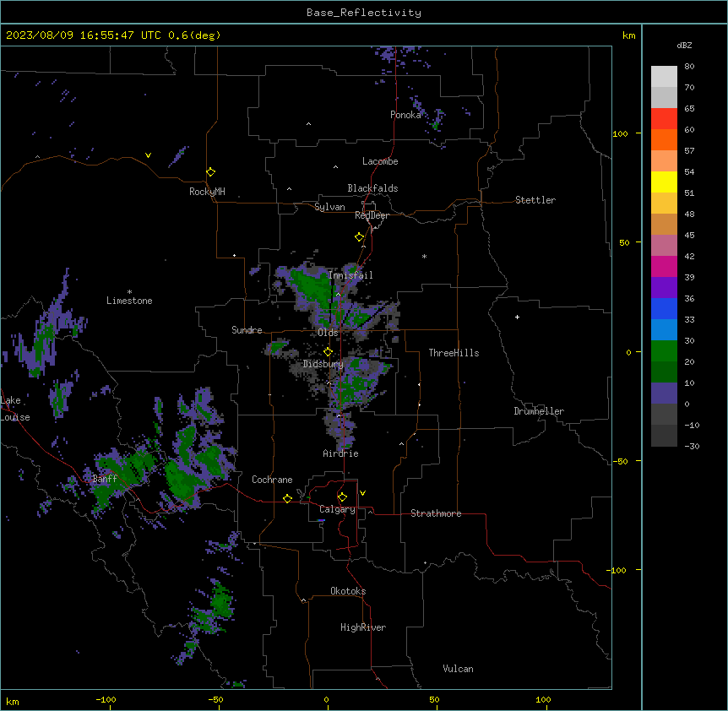
Task: Select the HighRiver label on the map
Action: coord(363,627)
